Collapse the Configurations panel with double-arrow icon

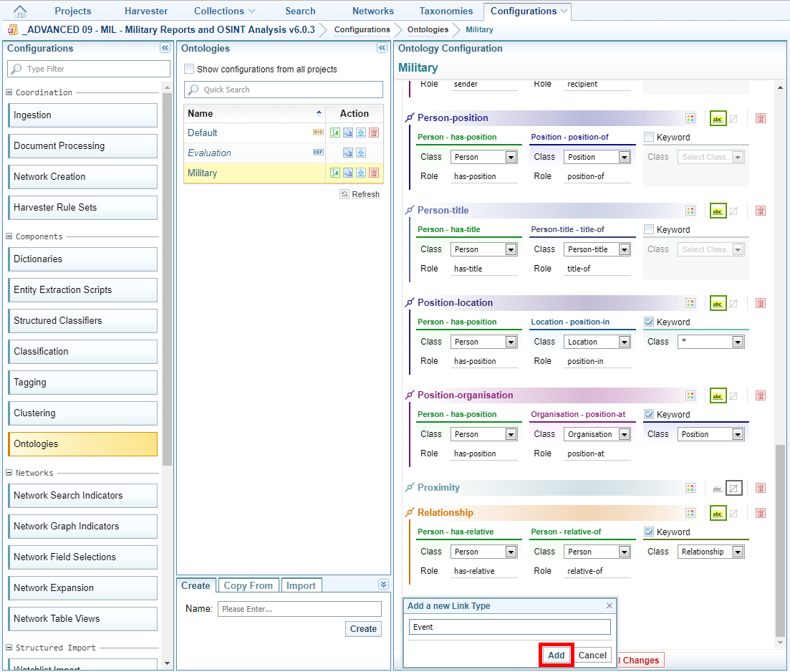(165, 48)
